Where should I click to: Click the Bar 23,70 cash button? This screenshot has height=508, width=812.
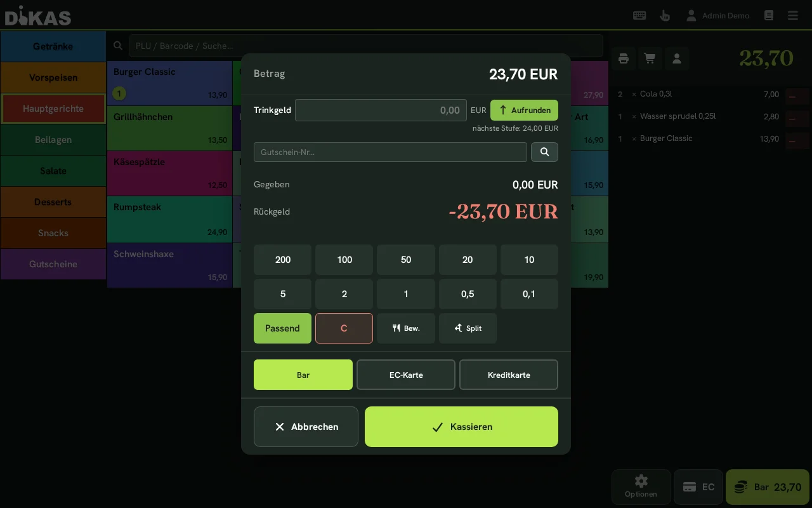(x=768, y=487)
